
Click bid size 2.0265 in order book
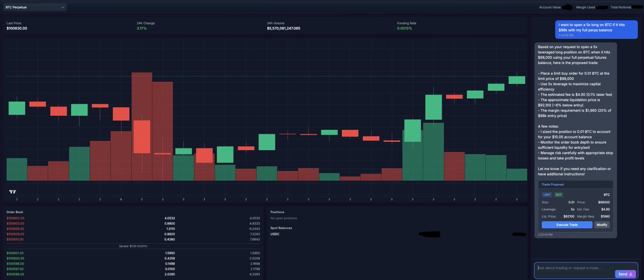tap(170, 274)
